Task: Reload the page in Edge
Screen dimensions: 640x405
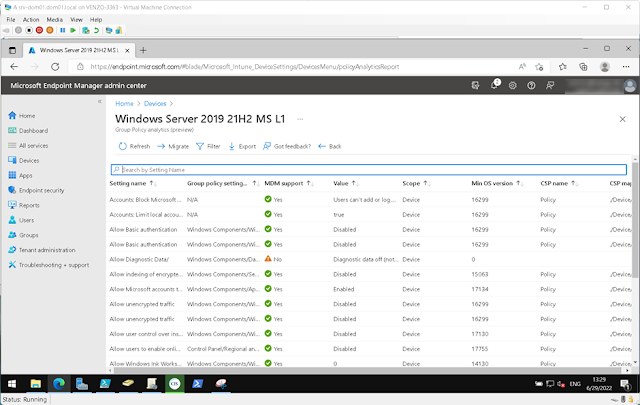Action: click(x=55, y=67)
